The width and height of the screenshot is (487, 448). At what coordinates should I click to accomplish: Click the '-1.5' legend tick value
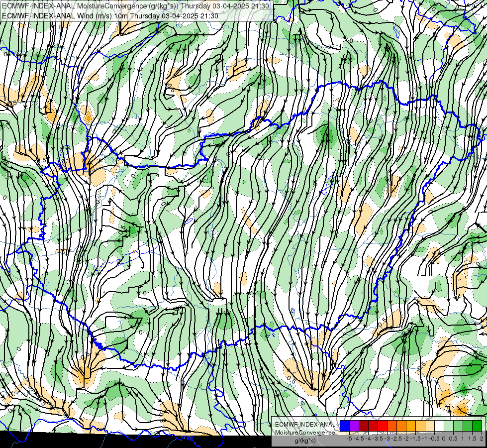point(415,439)
